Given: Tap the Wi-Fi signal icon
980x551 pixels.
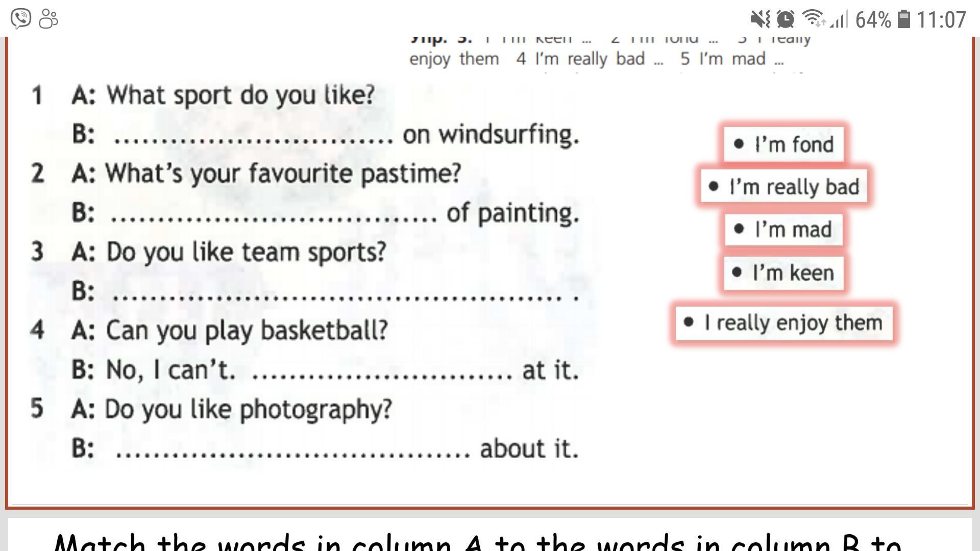Looking at the screenshot, I should (x=813, y=19).
